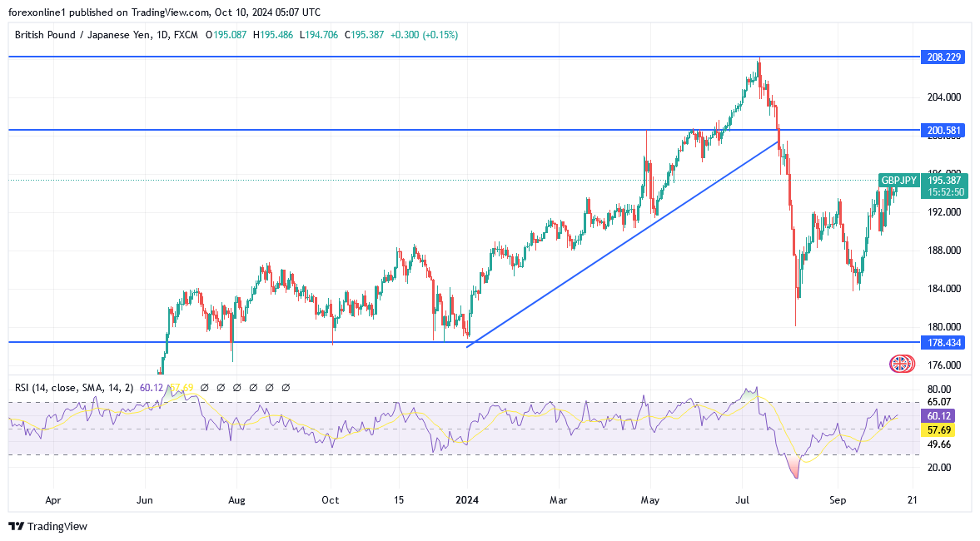The image size is (980, 541).
Task: Click the first empty-value symbol after RSI values
Action: tap(204, 387)
